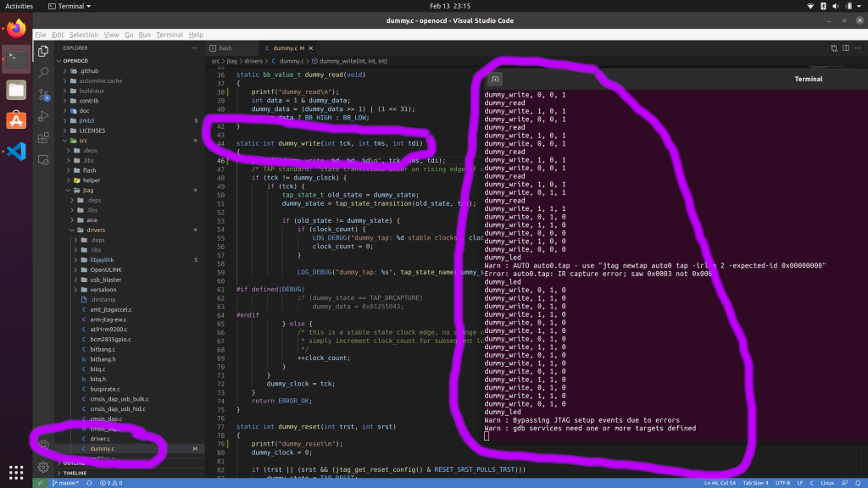Click the remote indicator in status bar
The width and height of the screenshot is (868, 488).
[x=40, y=483]
